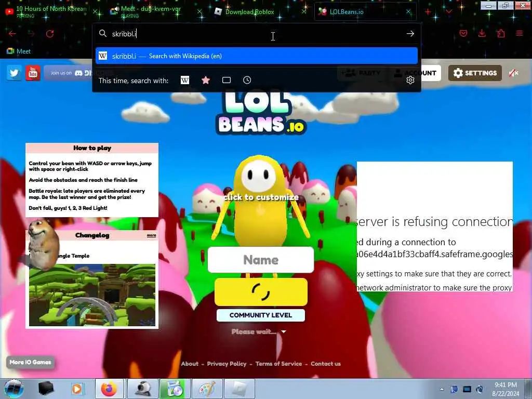Expand the Please wait server dropdown
532x399 pixels.
(x=259, y=331)
